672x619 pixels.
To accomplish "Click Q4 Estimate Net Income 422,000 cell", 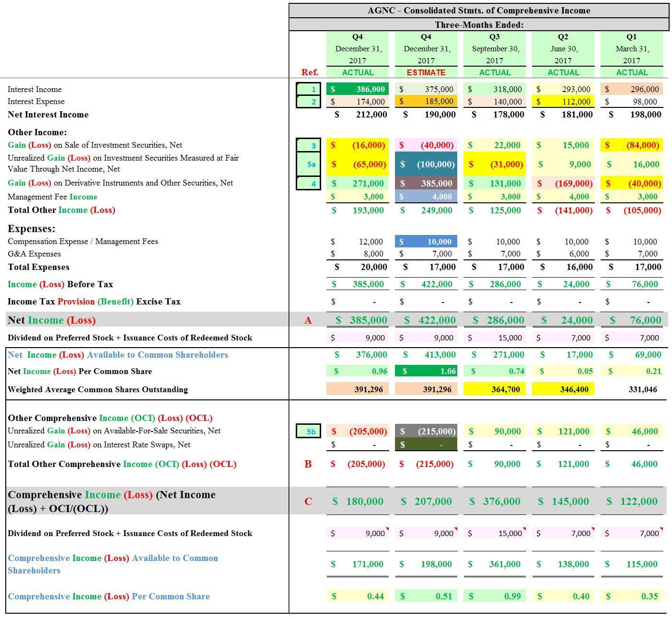I will click(426, 320).
